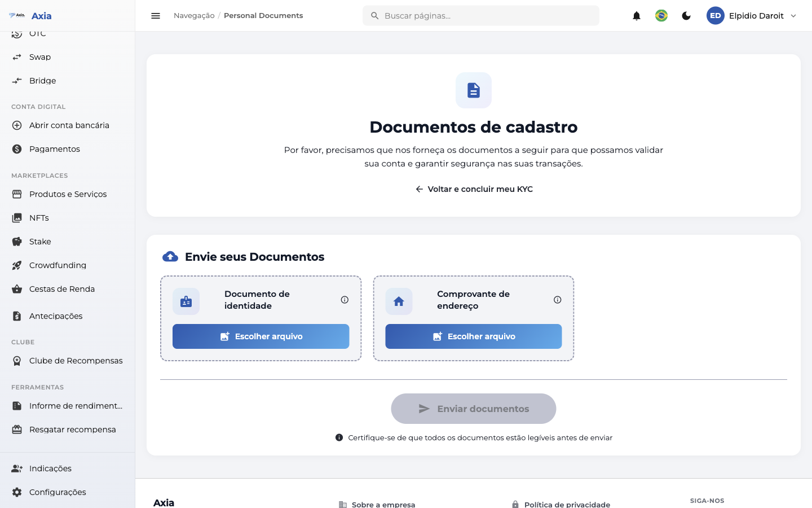Click the legibility notice info icon
The height and width of the screenshot is (508, 812).
coord(339,437)
